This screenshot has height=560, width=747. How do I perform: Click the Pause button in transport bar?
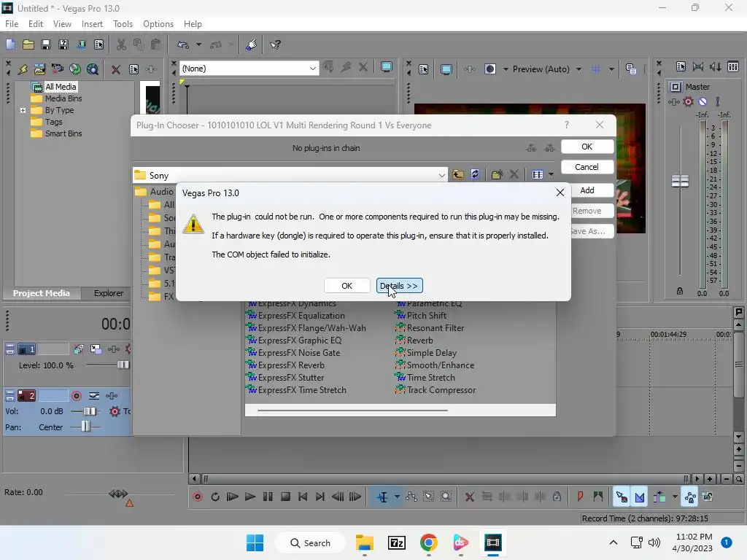coord(268,497)
